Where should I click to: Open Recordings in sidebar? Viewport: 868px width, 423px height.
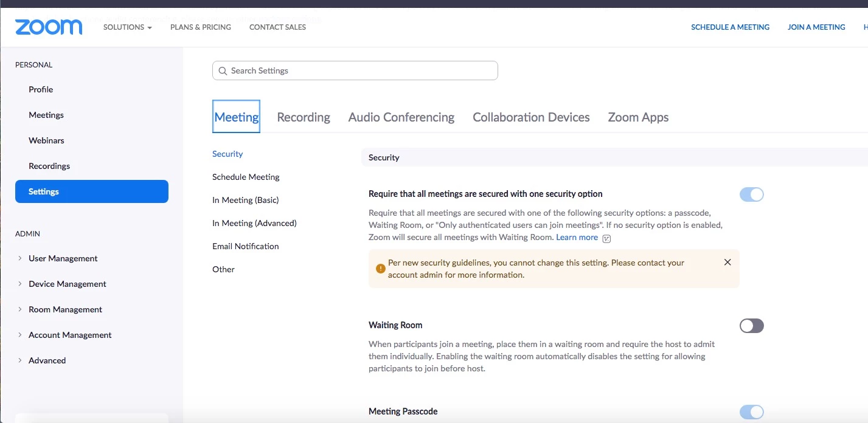49,166
